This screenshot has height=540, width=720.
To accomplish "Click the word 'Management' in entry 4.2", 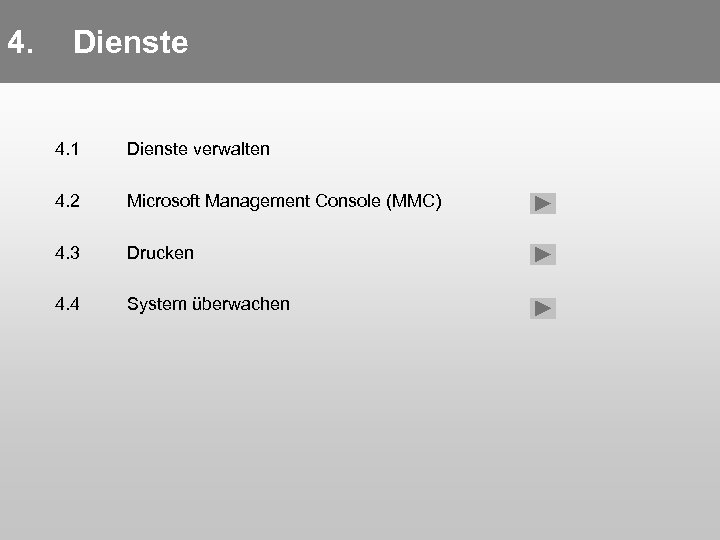I will 257,201.
